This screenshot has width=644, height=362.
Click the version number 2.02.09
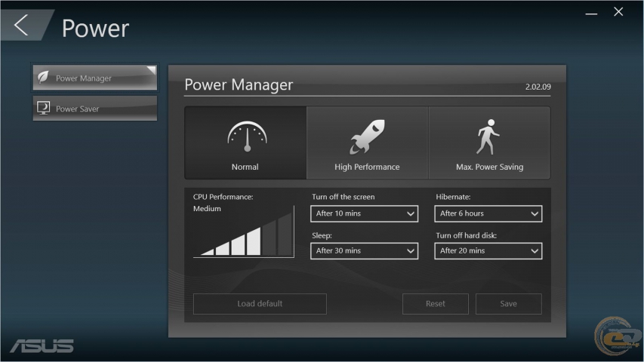[x=538, y=87]
